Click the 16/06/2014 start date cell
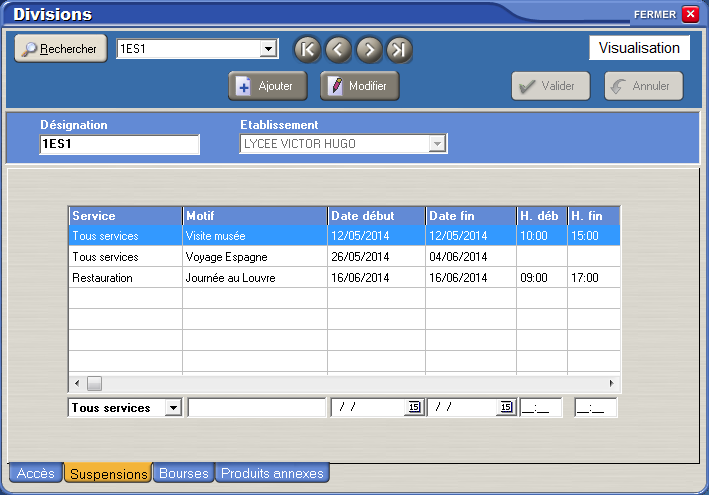 point(376,277)
